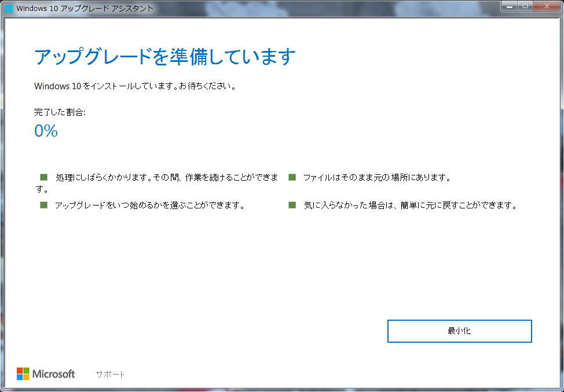
Task: Click the bullet 処理にしばらくかかります
Action: [x=157, y=183]
